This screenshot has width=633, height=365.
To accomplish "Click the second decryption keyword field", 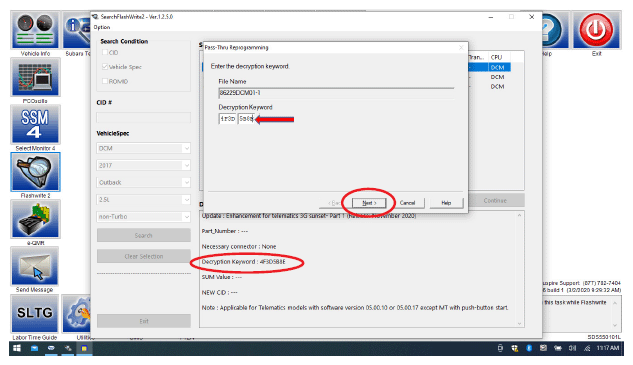I will point(247,119).
